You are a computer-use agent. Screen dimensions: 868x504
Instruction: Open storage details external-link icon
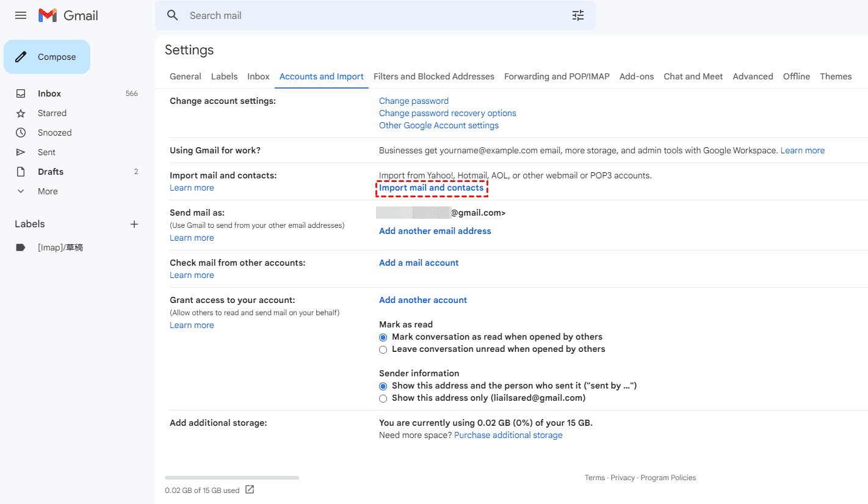point(250,489)
